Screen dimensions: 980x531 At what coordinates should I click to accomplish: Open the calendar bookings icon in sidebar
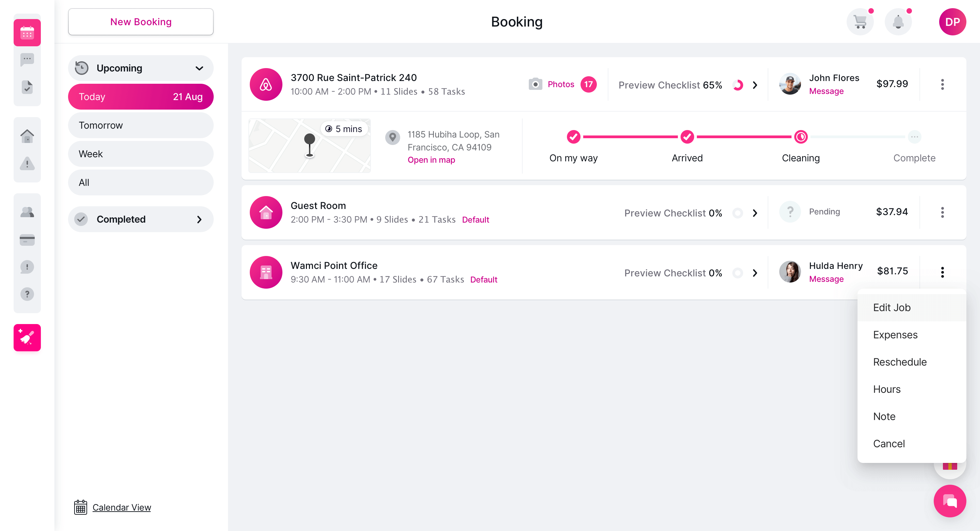pyautogui.click(x=27, y=32)
